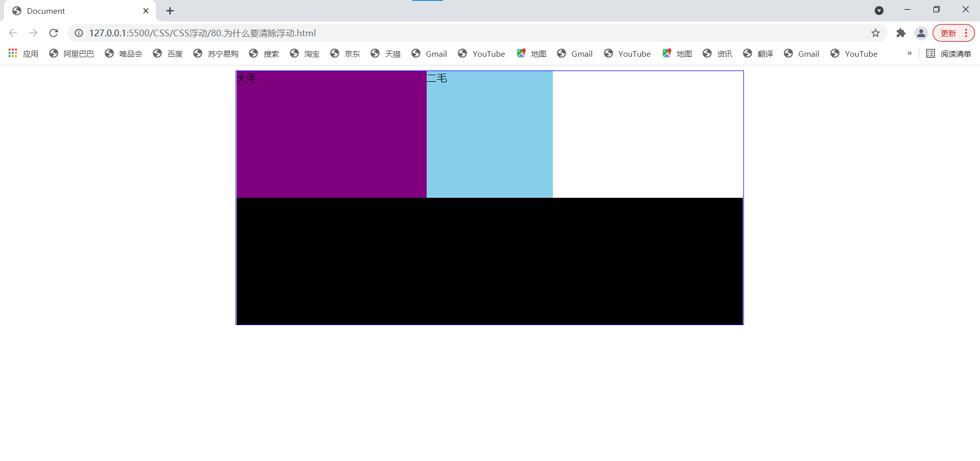Open the Extensions puzzle icon
This screenshot has height=461, width=980.
901,33
